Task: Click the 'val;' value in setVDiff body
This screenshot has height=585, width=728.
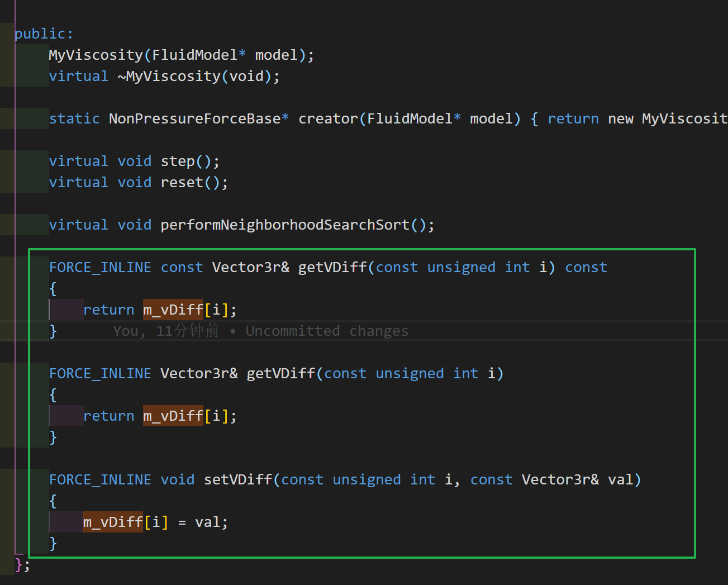Action: 212,522
